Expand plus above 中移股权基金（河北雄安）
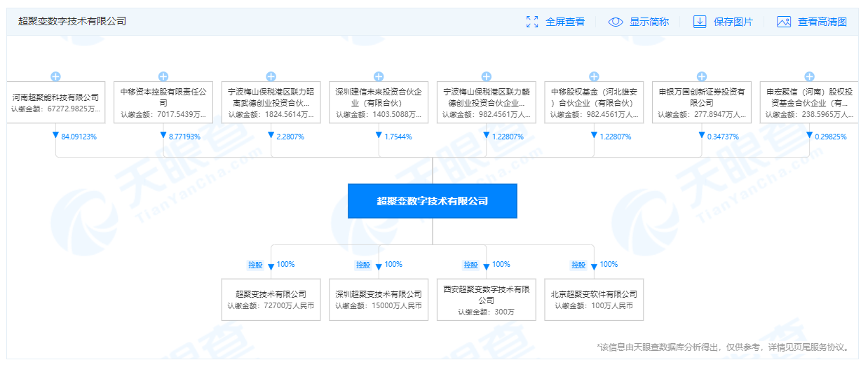868x367 pixels. [594, 76]
